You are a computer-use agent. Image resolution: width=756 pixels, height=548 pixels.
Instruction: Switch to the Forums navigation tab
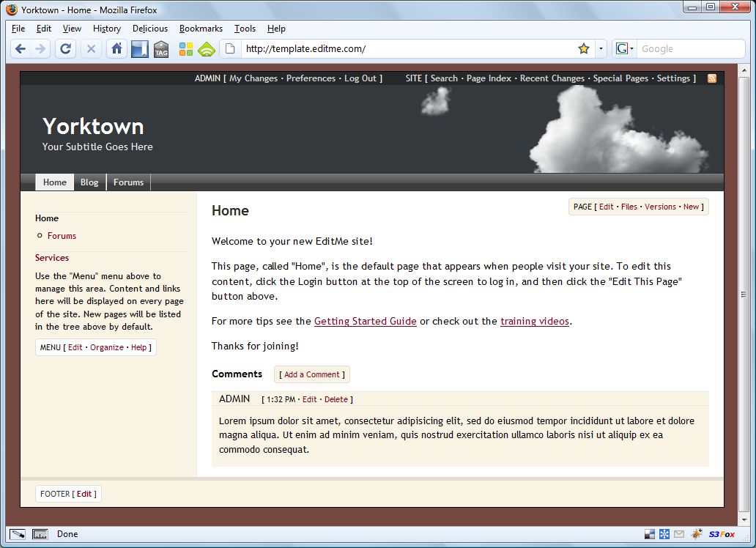128,182
